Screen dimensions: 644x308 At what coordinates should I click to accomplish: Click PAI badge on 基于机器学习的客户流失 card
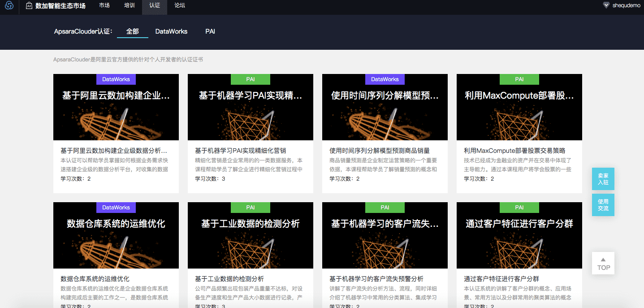[x=385, y=208]
